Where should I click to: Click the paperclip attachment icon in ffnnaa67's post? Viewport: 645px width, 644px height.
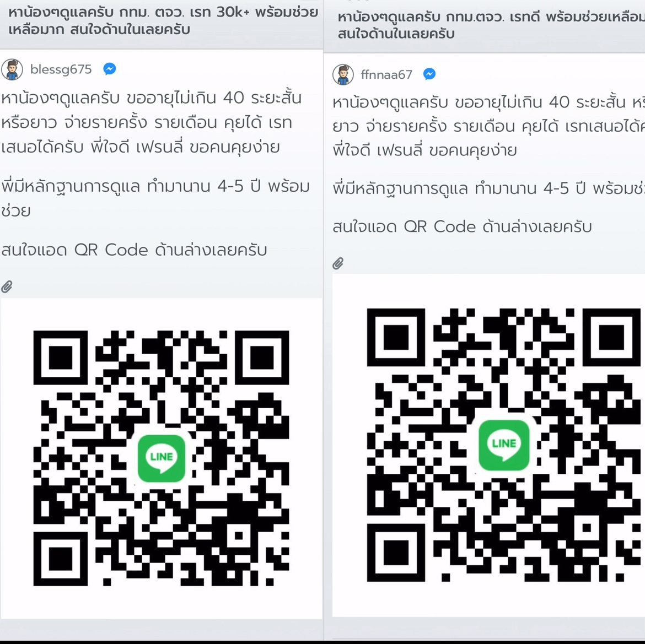(x=338, y=263)
